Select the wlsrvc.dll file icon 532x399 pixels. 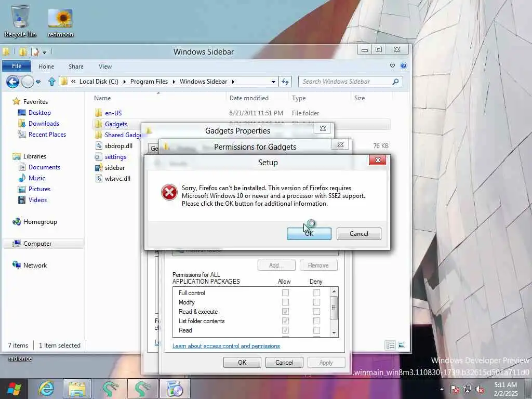(98, 179)
